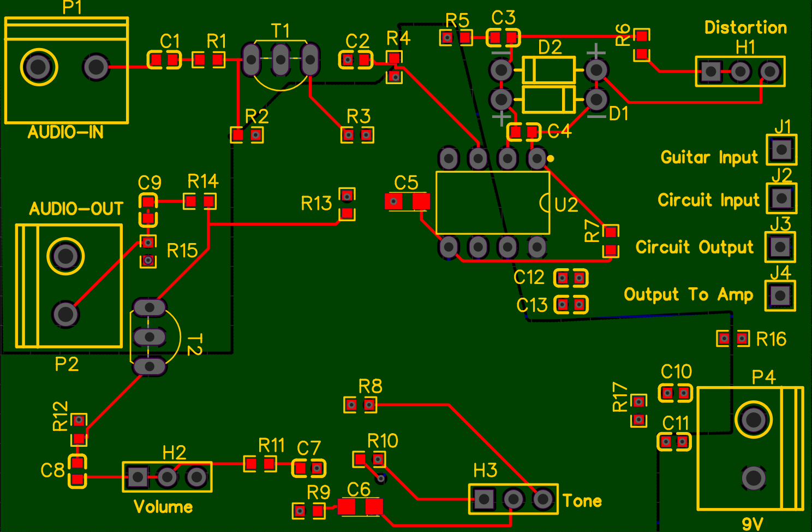Click the 'Guitar Input' silkscreen label
The width and height of the screenshot is (812, 532).
tap(709, 157)
